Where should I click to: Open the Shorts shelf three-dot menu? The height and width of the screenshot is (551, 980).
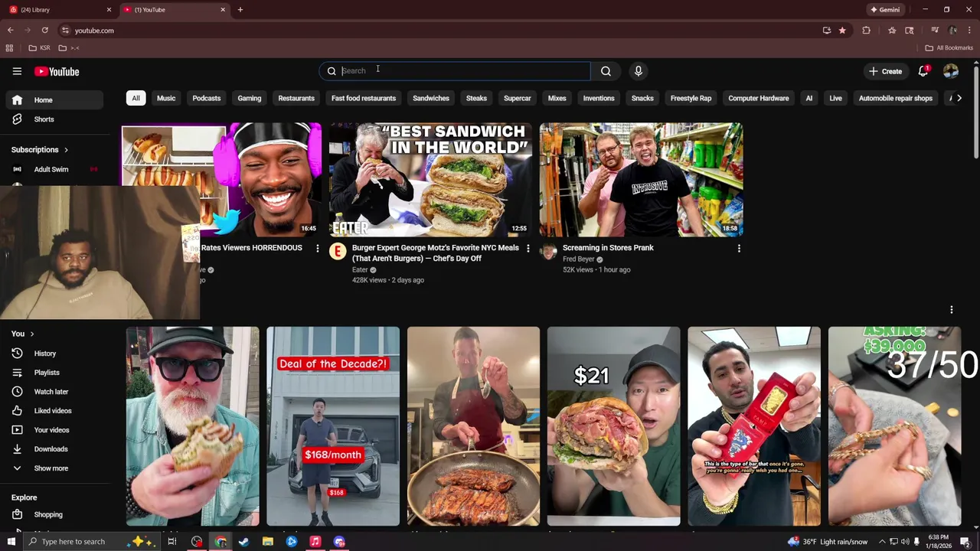(x=952, y=310)
